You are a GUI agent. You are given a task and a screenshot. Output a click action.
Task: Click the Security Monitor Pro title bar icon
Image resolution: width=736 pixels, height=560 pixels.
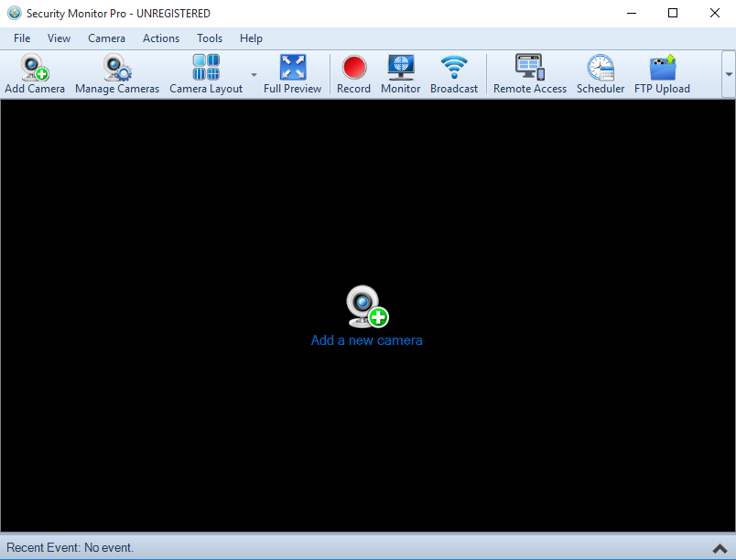[14, 13]
